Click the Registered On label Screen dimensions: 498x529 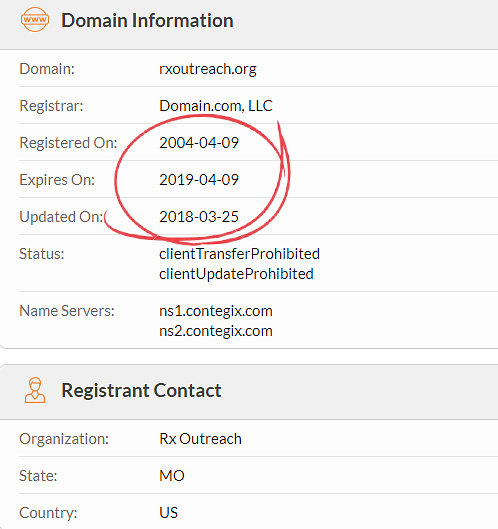(68, 143)
